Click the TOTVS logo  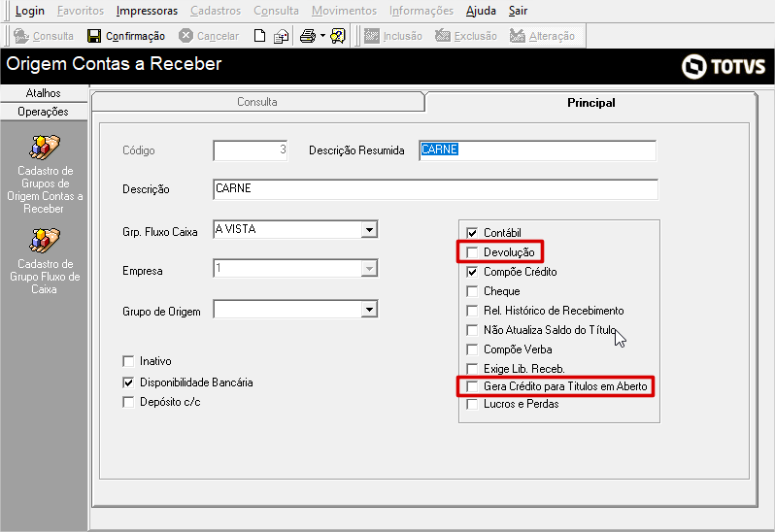tap(724, 66)
